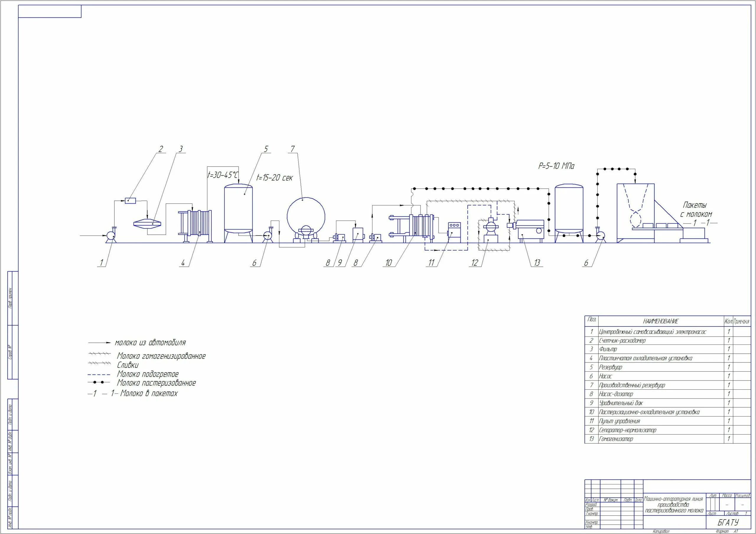Click the 'Молоко пастеризованное' legend entry

[156, 383]
